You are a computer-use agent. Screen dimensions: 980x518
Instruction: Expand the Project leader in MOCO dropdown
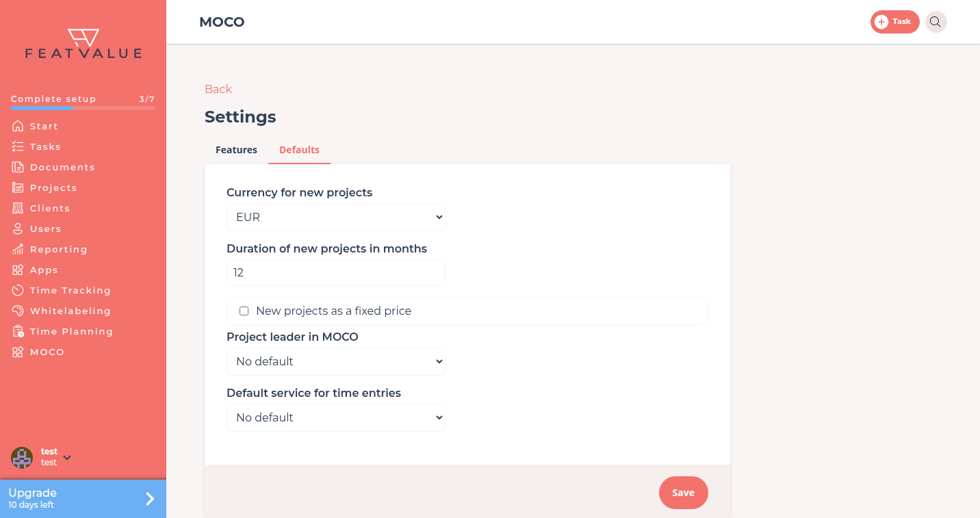(x=336, y=361)
